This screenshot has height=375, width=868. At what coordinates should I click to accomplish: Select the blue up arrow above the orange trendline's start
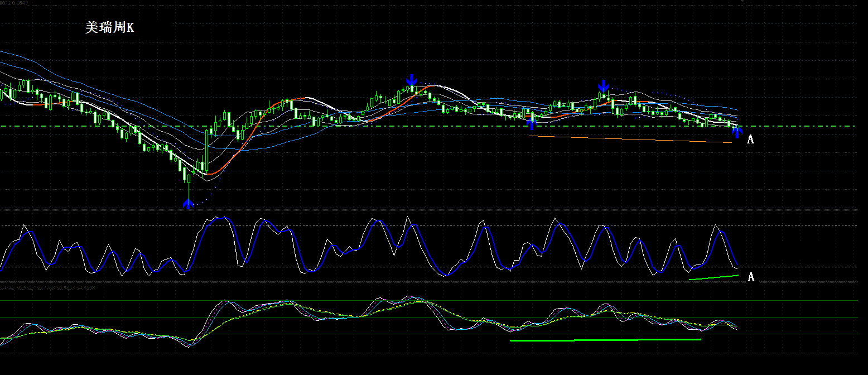[x=532, y=124]
